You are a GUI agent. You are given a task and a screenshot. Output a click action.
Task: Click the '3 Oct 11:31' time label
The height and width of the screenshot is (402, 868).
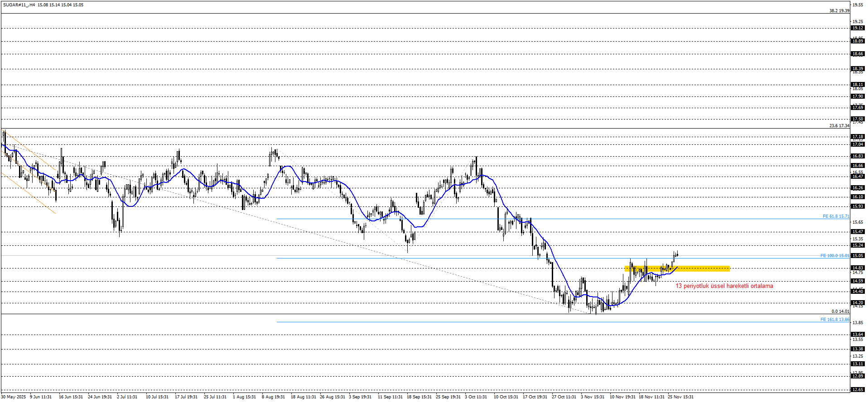click(476, 397)
